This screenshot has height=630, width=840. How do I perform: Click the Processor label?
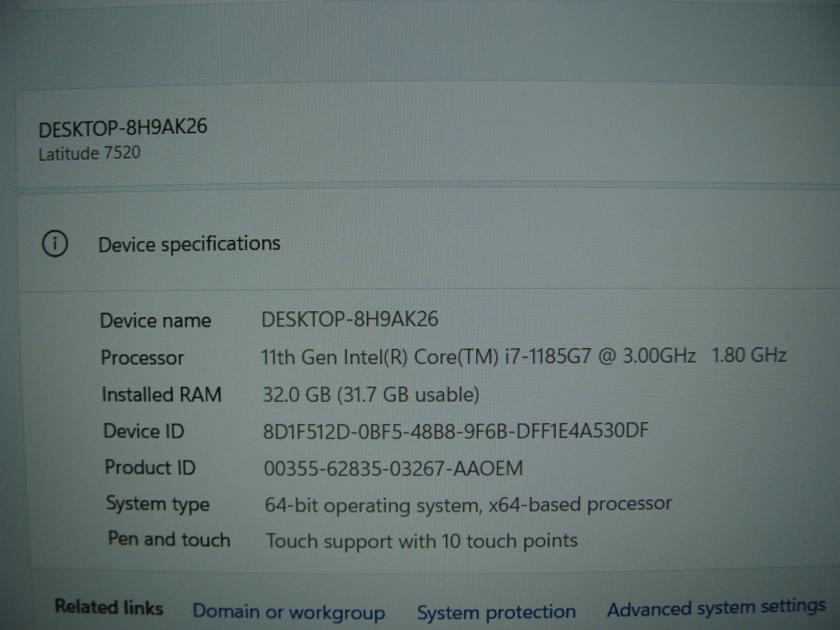point(142,358)
